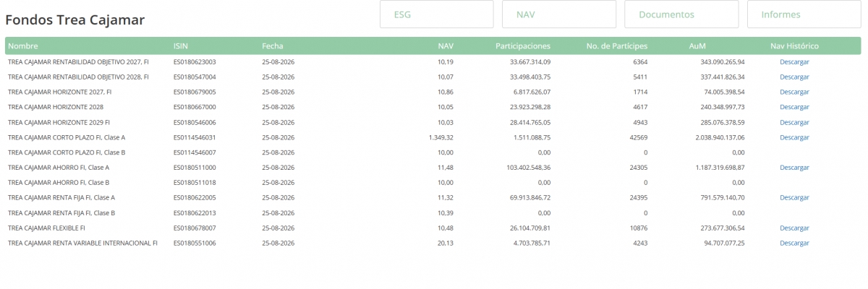Download NAV history for Rentabilidad Objetivo 2028
Image resolution: width=868 pixels, height=289 pixels.
tap(794, 77)
